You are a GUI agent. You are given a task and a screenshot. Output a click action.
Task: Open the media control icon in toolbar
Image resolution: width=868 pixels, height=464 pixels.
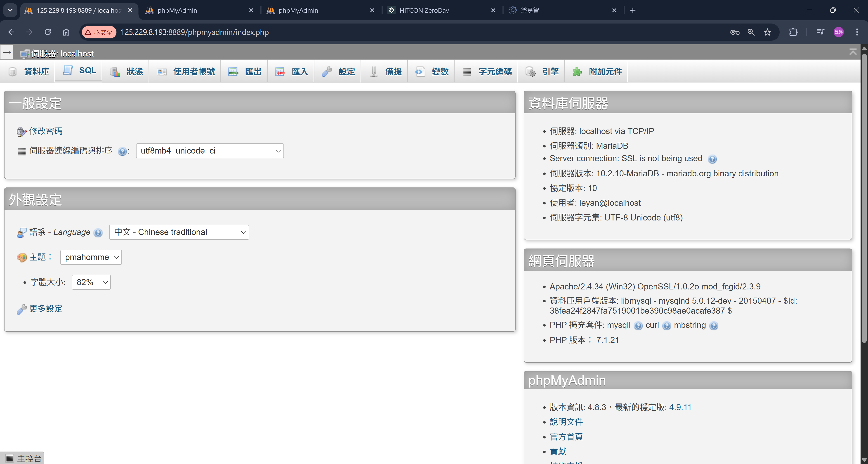[821, 32]
